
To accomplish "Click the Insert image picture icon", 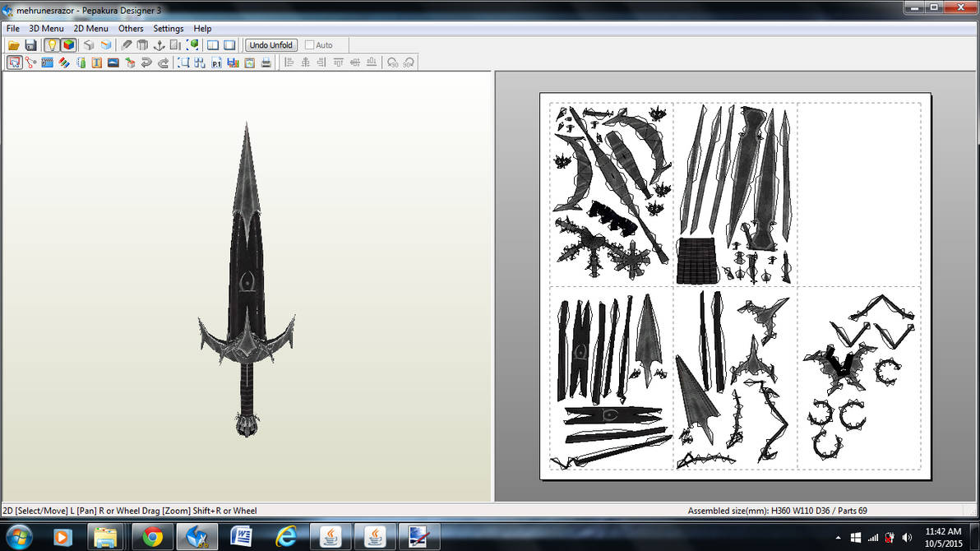I will point(113,63).
